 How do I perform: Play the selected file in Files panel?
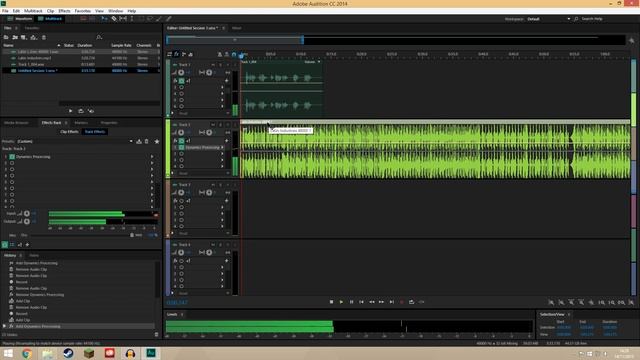pos(71,111)
